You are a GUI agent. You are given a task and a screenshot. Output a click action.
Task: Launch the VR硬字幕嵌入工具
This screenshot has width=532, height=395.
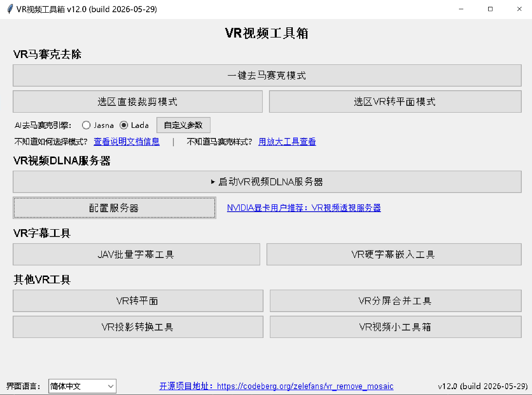coord(394,255)
